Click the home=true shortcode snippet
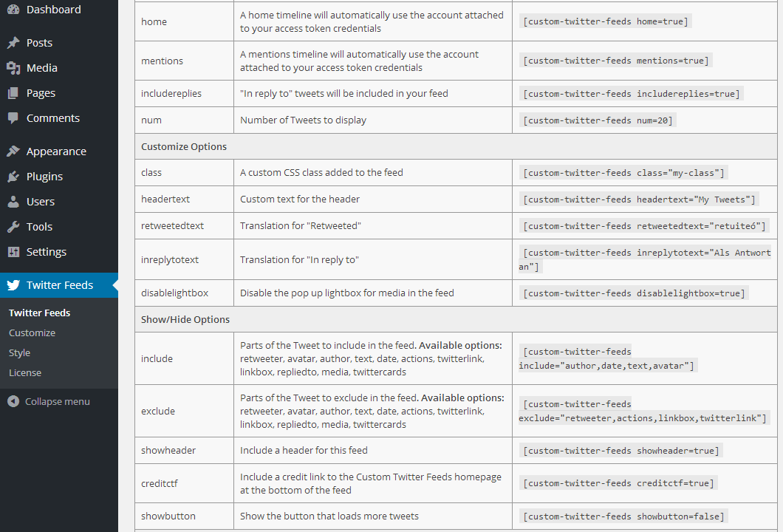This screenshot has height=532, width=783. pos(605,21)
